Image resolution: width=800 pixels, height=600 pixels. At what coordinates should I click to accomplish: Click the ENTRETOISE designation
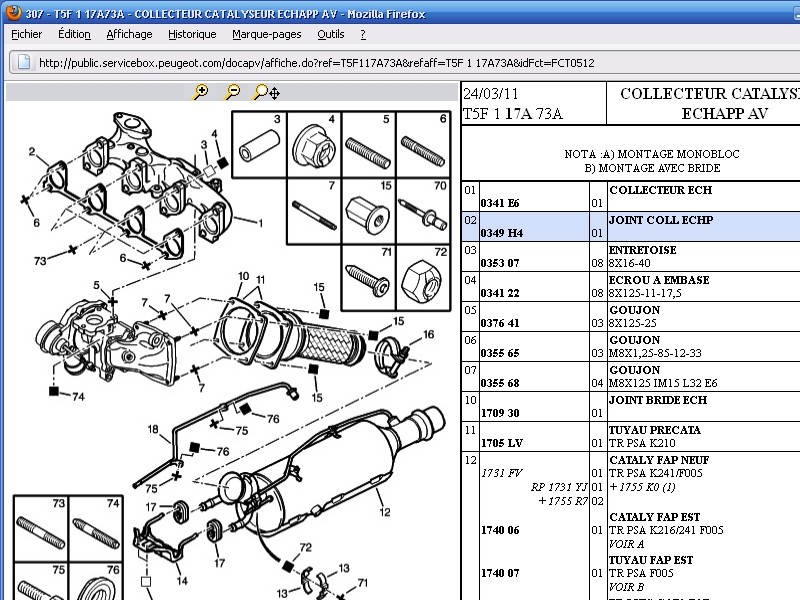(643, 250)
